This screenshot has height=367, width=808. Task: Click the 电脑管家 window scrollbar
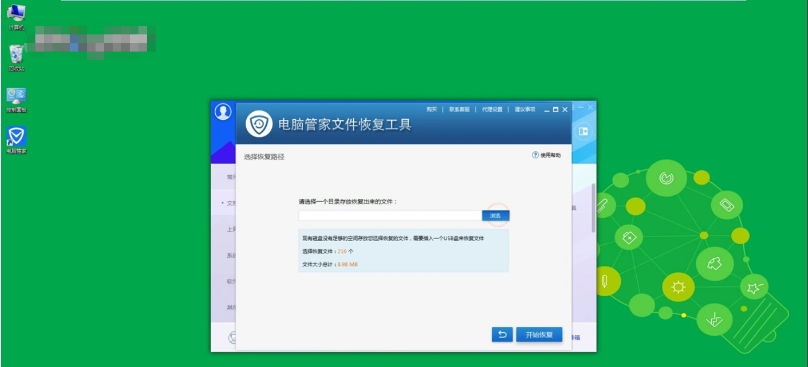594,207
